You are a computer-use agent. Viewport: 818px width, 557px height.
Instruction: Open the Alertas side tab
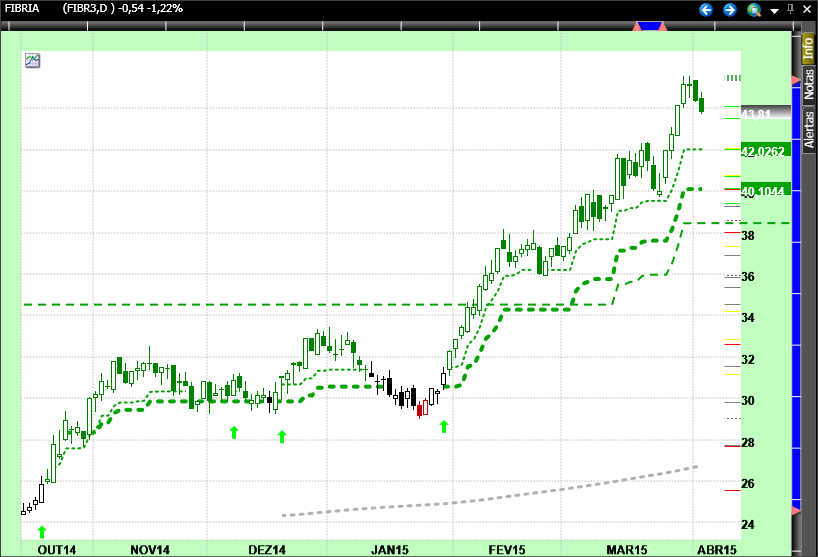tap(808, 129)
